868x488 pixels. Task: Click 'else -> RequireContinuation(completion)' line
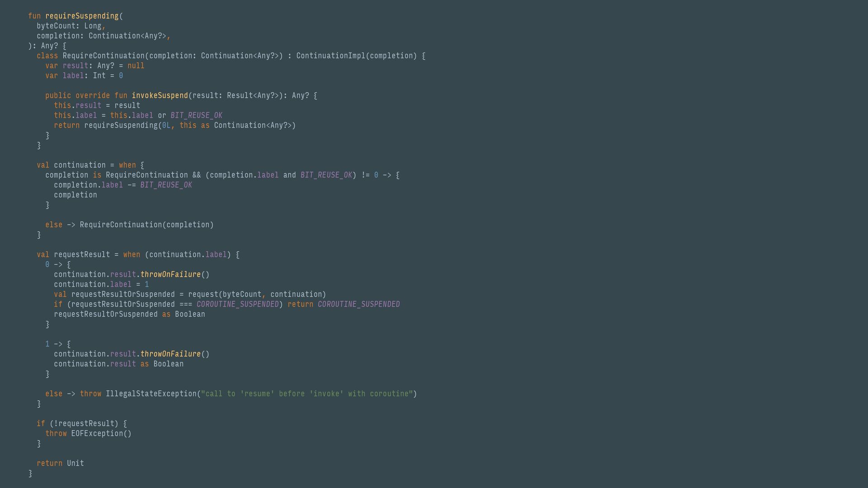(129, 225)
